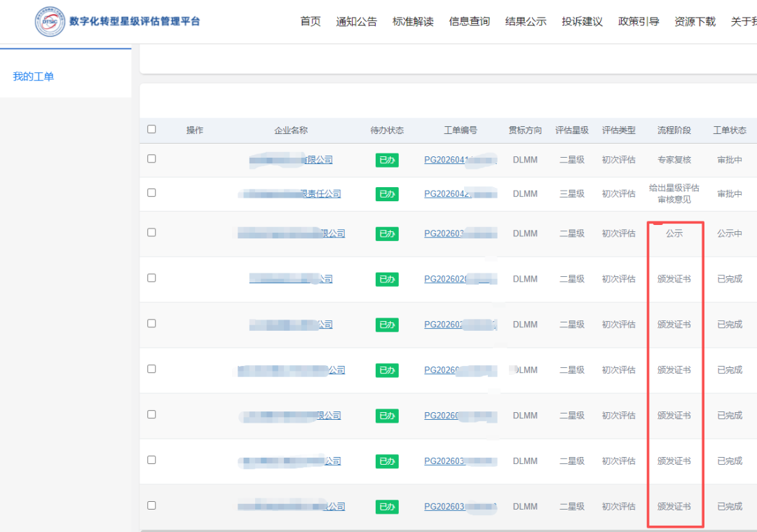Select 审批中 status in the 三星级 row

730,193
